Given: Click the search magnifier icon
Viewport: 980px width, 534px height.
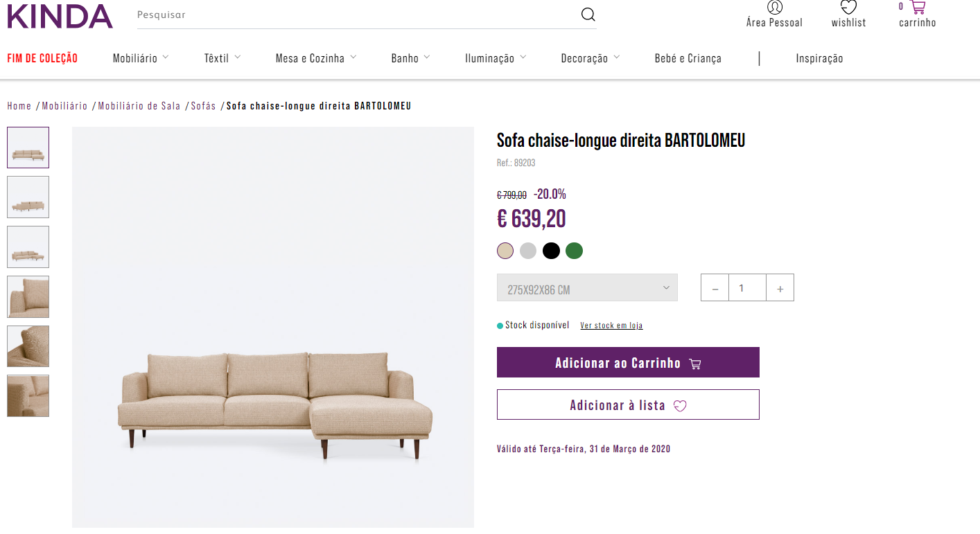Looking at the screenshot, I should click(588, 15).
